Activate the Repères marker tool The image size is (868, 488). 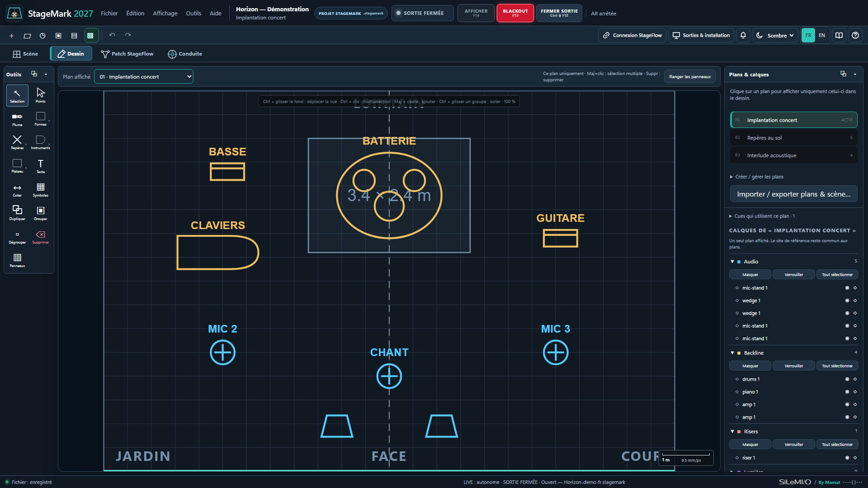point(17,143)
